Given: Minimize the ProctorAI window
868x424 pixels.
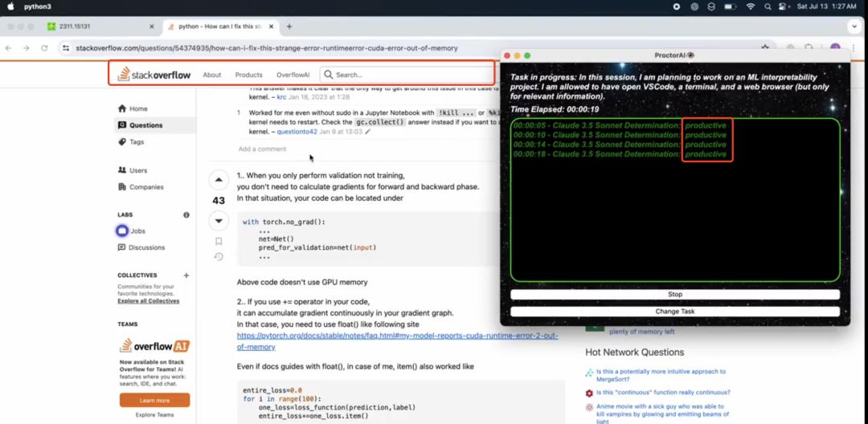Looking at the screenshot, I should 517,56.
